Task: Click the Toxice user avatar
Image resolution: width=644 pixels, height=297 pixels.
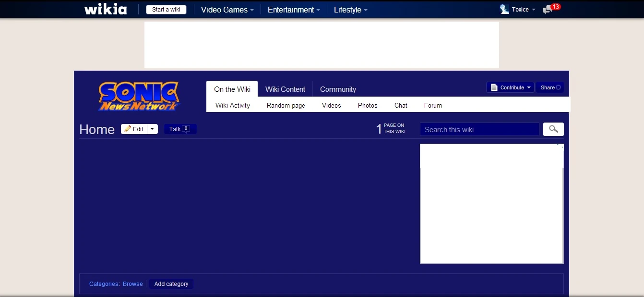Action: pos(504,10)
